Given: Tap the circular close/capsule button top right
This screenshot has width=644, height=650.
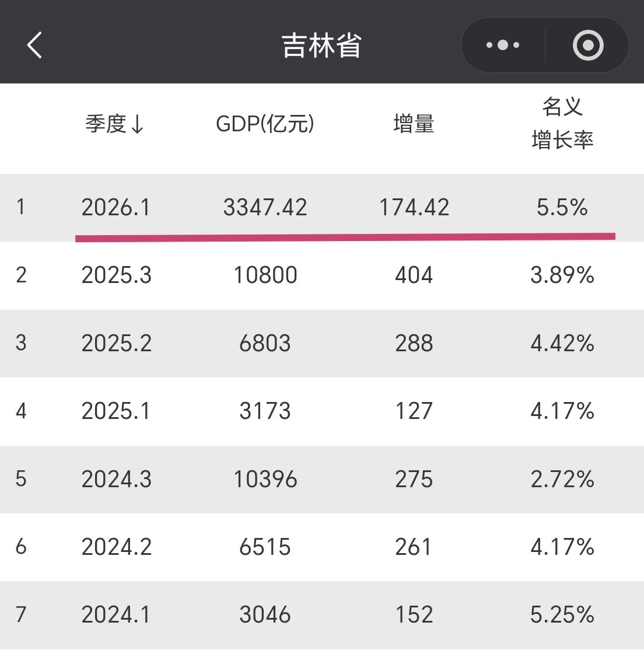Looking at the screenshot, I should pyautogui.click(x=588, y=44).
